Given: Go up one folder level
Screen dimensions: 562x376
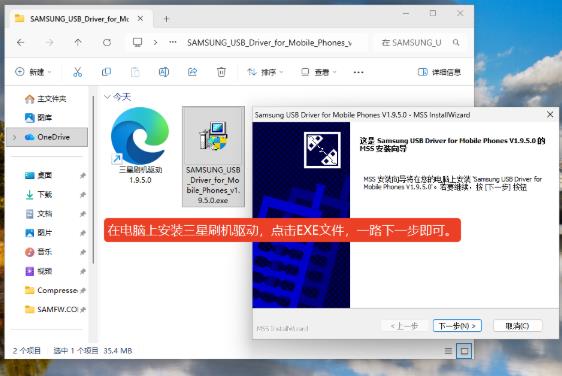Looking at the screenshot, I should 78,43.
